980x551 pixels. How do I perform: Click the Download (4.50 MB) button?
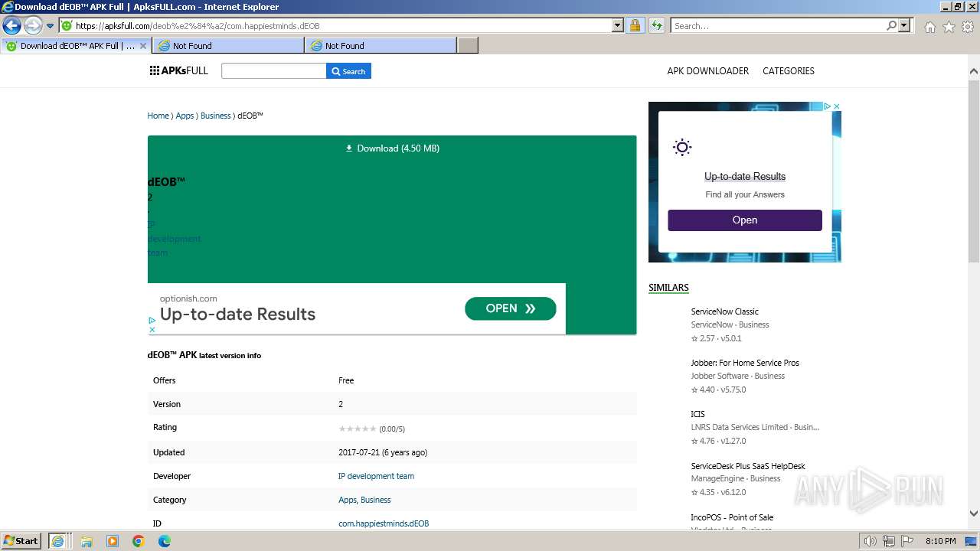click(x=392, y=148)
